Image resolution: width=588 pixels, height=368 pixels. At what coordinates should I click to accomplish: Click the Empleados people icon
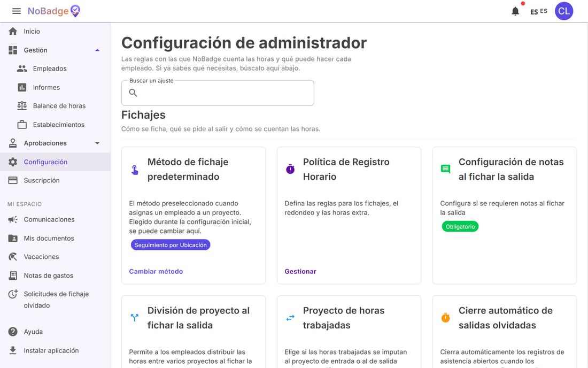tap(22, 68)
